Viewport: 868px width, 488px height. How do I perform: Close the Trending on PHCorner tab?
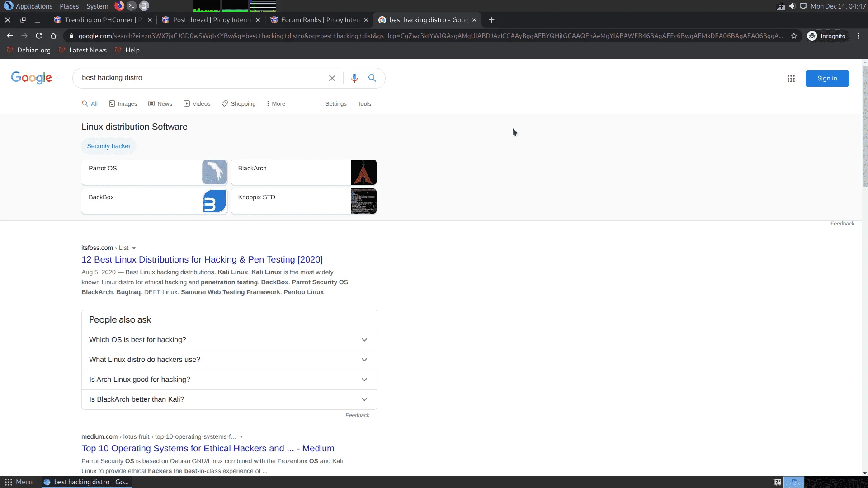150,20
